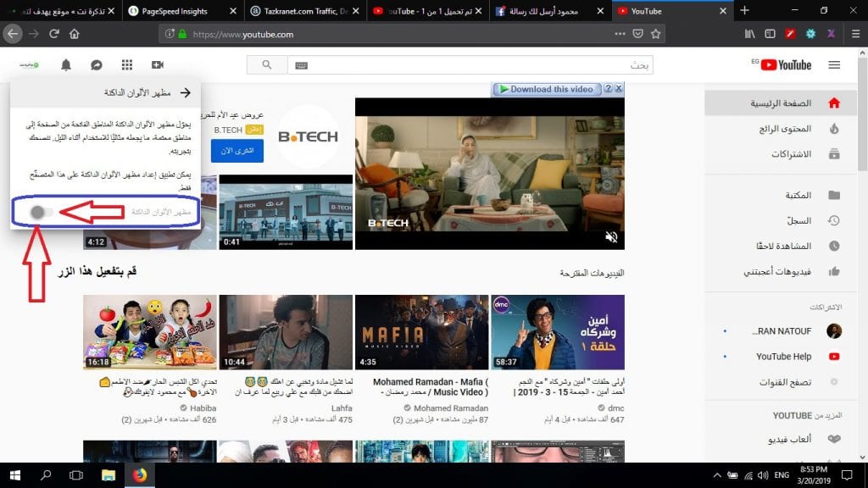Click the browser back button
Viewport: 868px width, 488px height.
tap(12, 34)
